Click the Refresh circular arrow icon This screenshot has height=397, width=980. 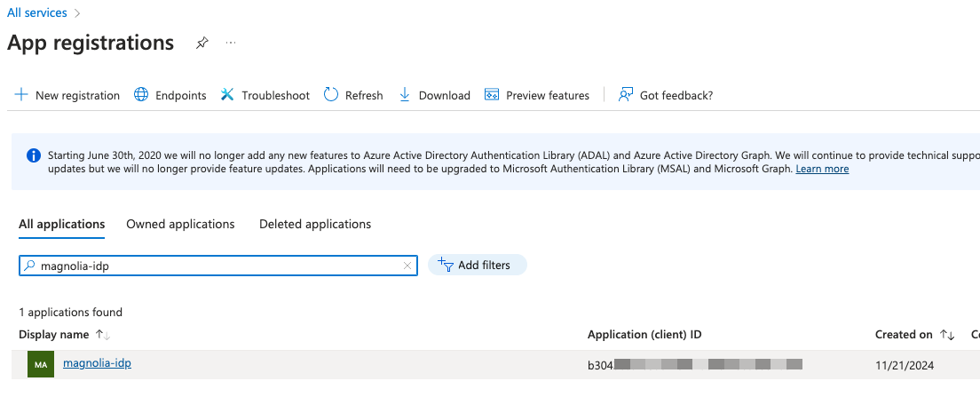[x=330, y=95]
